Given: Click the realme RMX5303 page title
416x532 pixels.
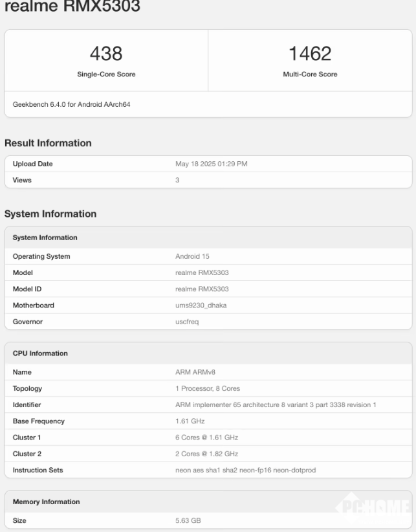Looking at the screenshot, I should (x=71, y=6).
